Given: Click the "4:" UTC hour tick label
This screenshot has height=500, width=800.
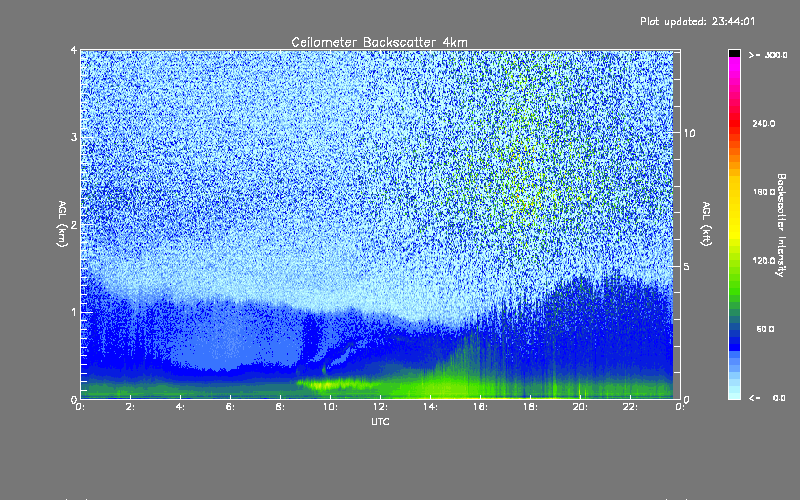Looking at the screenshot, I should (x=180, y=407).
